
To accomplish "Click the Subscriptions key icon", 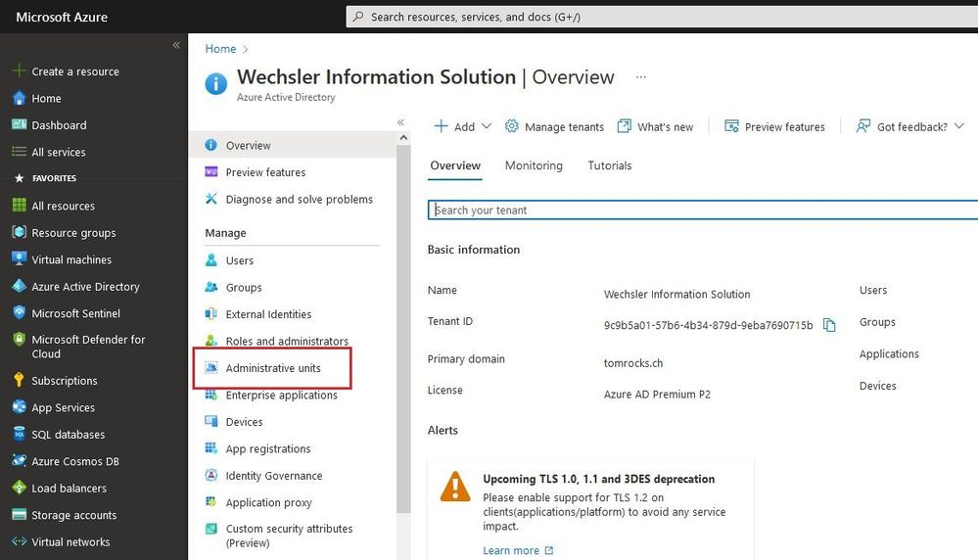I will pos(20,380).
